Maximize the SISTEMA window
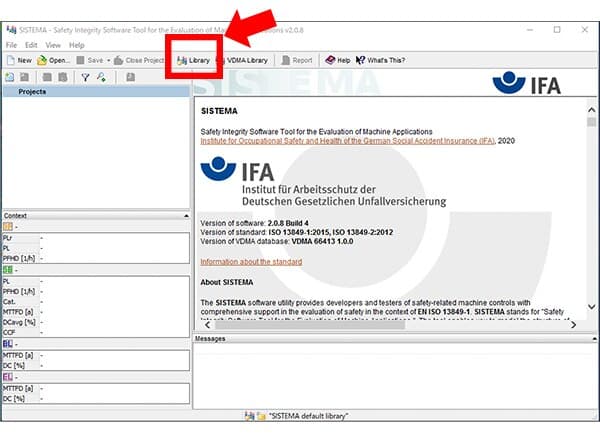This screenshot has height=444, width=600. coord(557,29)
